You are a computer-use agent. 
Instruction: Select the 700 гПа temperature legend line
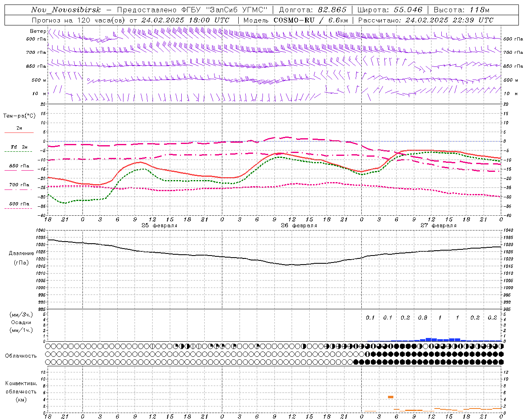[x=19, y=189]
